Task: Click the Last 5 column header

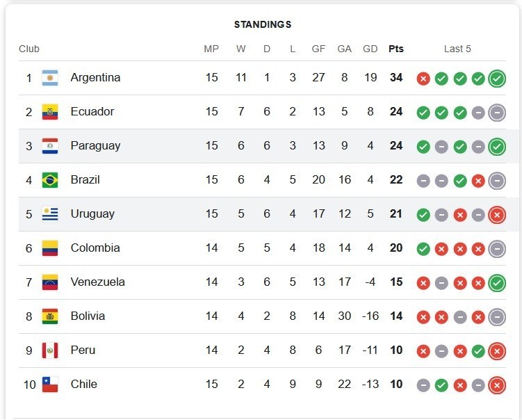Action: (x=457, y=49)
